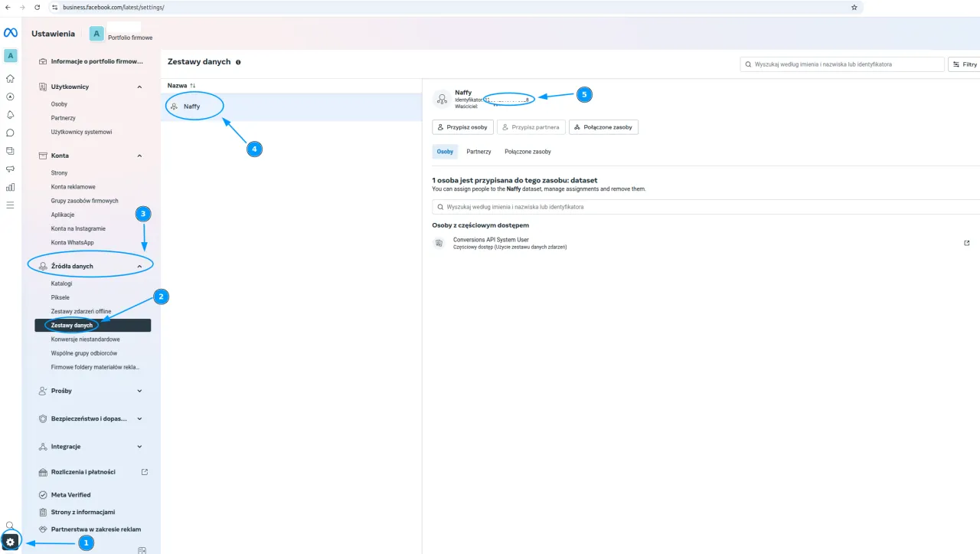Open all tools hamburger menu icon
The image size is (980, 554).
[11, 205]
